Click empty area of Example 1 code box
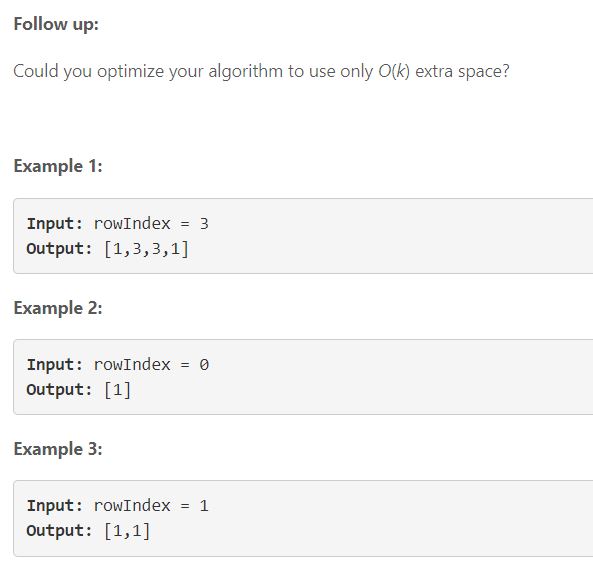This screenshot has width=593, height=586. (397, 236)
